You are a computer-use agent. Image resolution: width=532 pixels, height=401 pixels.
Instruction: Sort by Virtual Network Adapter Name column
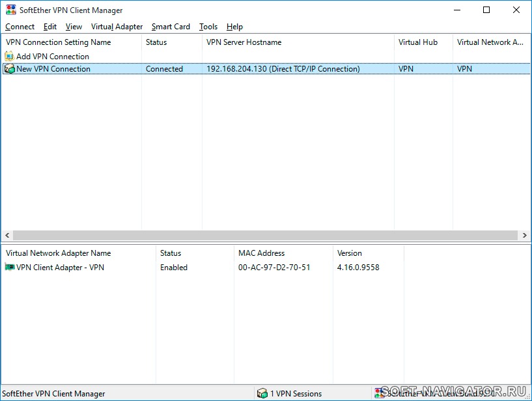point(79,253)
